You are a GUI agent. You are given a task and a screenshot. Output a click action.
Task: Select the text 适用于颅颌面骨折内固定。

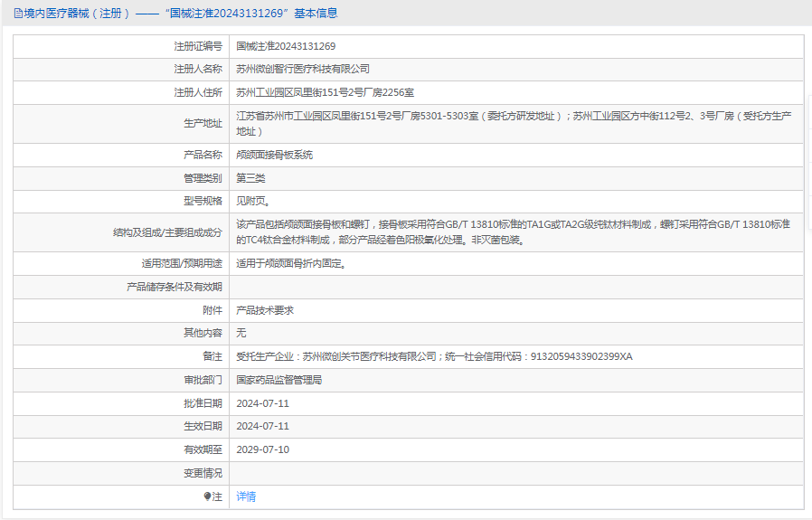click(x=291, y=264)
